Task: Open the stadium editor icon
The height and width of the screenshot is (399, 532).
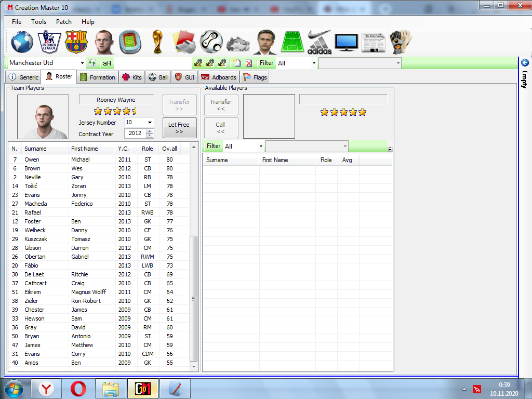Action: pyautogui.click(x=130, y=42)
